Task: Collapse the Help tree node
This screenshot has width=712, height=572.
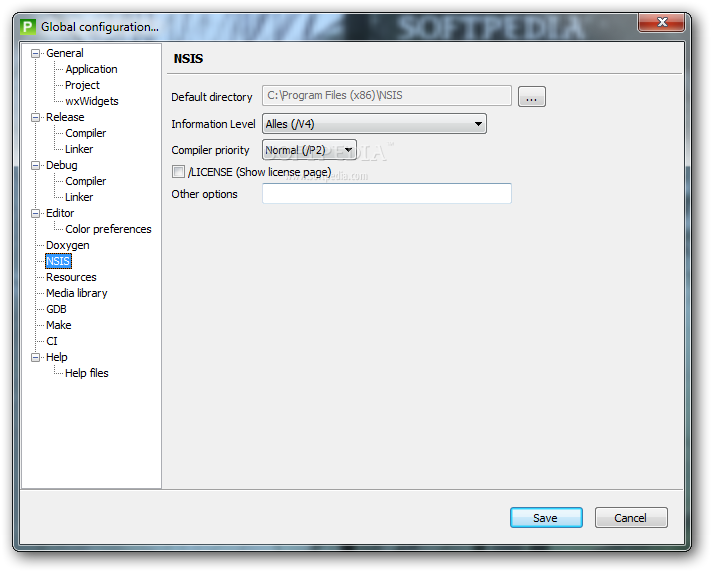Action: [x=35, y=358]
